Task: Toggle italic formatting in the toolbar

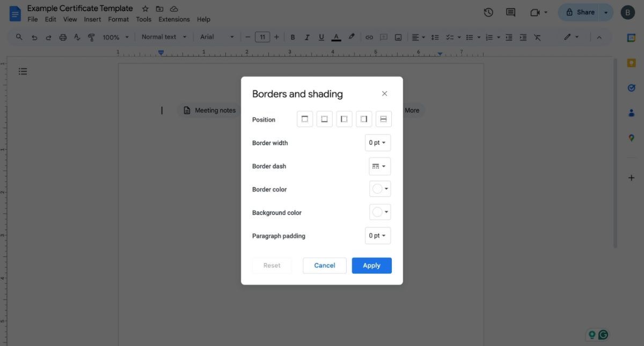Action: (x=306, y=36)
